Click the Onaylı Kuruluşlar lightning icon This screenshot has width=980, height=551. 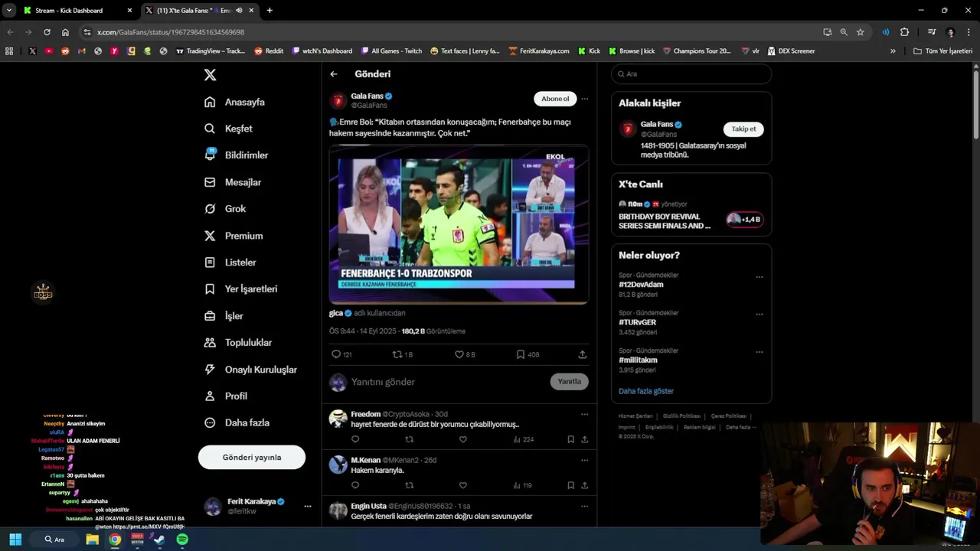[210, 370]
